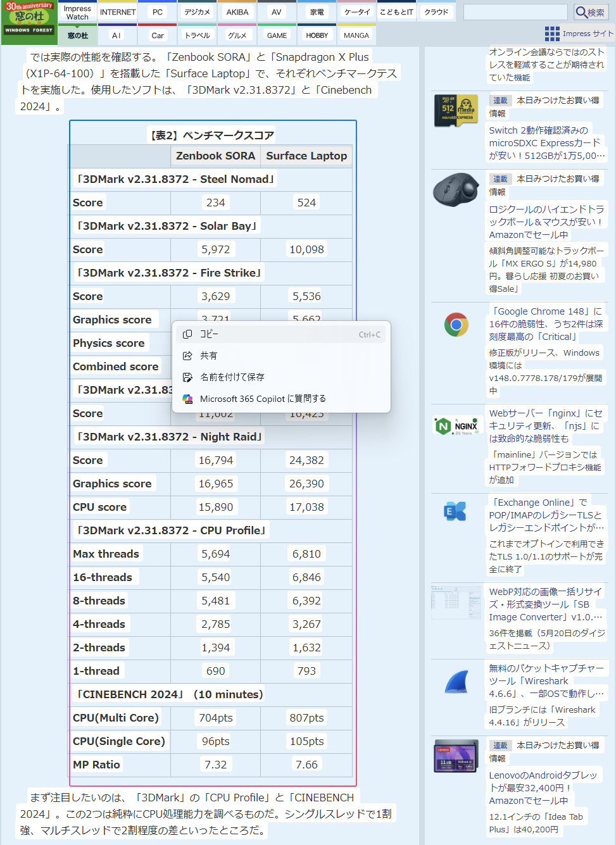Click the Night Raid score 16,794
Viewport: 616px width, 845px height.
tap(215, 460)
